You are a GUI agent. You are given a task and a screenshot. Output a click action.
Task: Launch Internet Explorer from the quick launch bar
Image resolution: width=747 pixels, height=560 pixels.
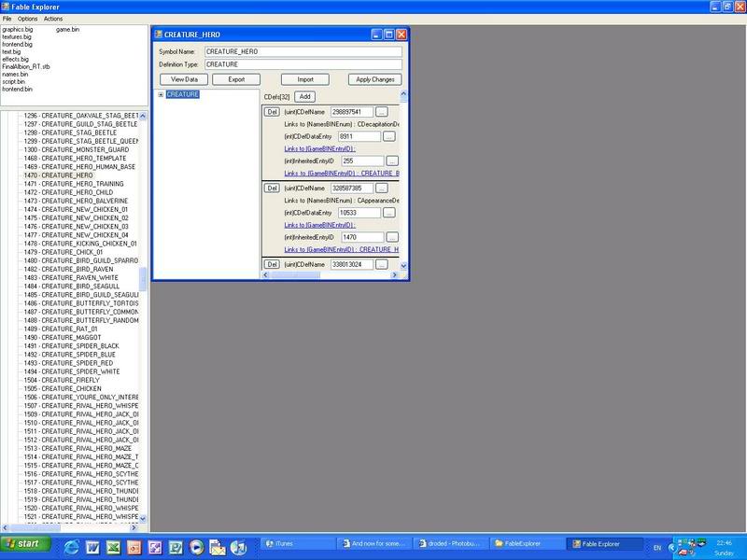(x=71, y=546)
